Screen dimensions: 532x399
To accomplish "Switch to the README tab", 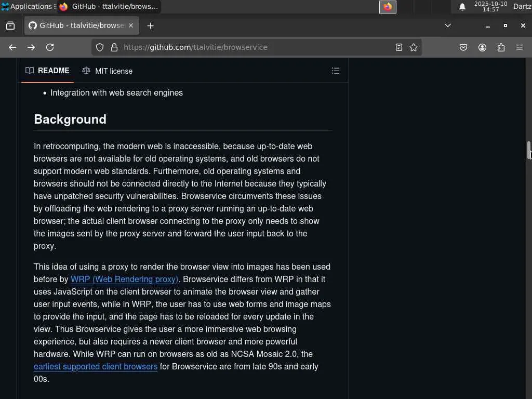I will click(x=47, y=71).
